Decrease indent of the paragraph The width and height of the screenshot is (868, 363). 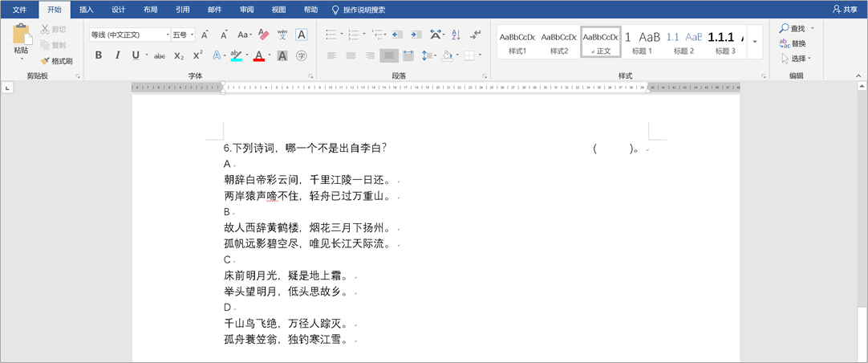pos(397,35)
